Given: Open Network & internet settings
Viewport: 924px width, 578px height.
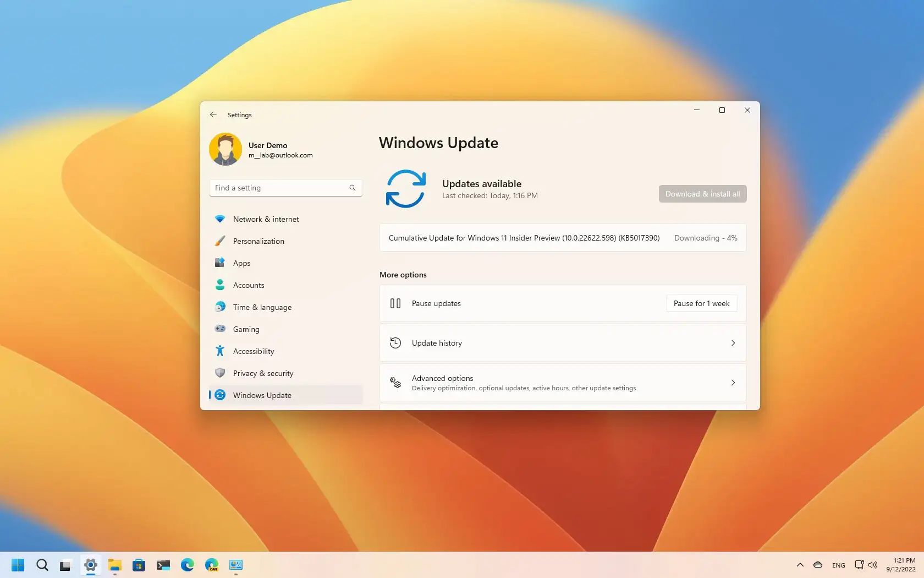Looking at the screenshot, I should point(285,219).
